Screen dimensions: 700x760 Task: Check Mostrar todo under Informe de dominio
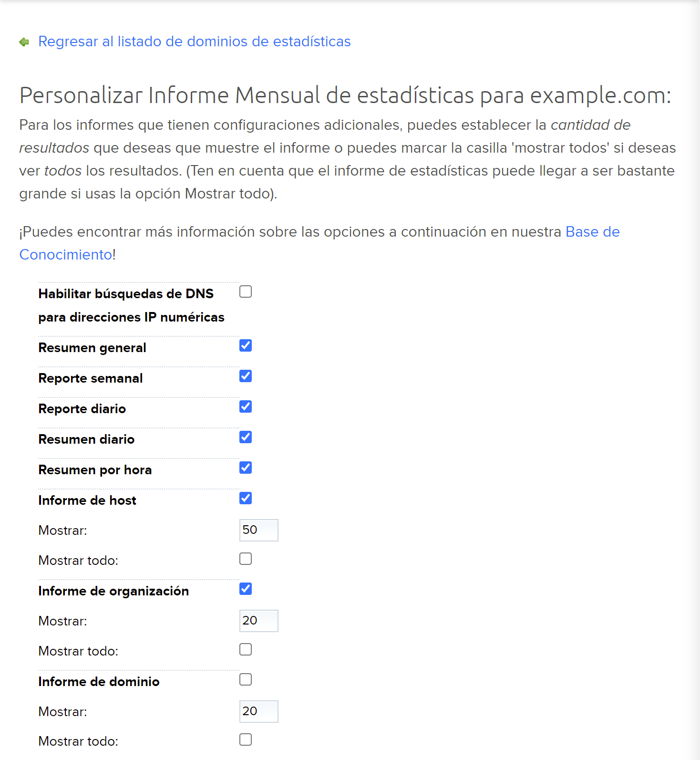pos(246,739)
